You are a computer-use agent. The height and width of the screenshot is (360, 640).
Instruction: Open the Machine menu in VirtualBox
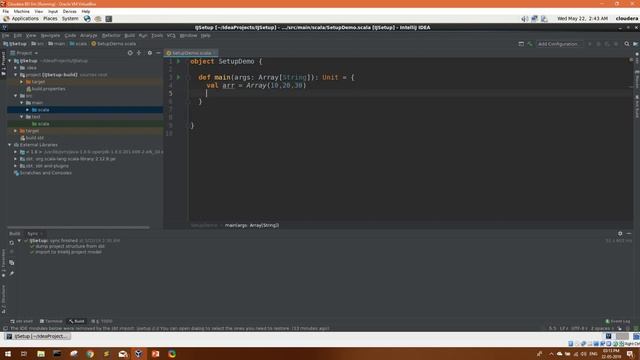pyautogui.click(x=21, y=11)
